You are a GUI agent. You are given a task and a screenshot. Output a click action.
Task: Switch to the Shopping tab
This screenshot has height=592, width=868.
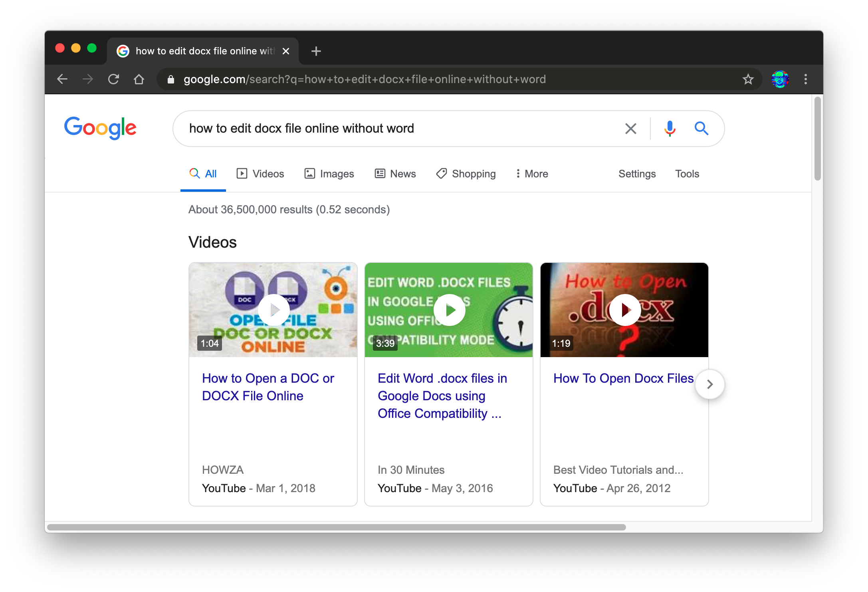(x=466, y=174)
